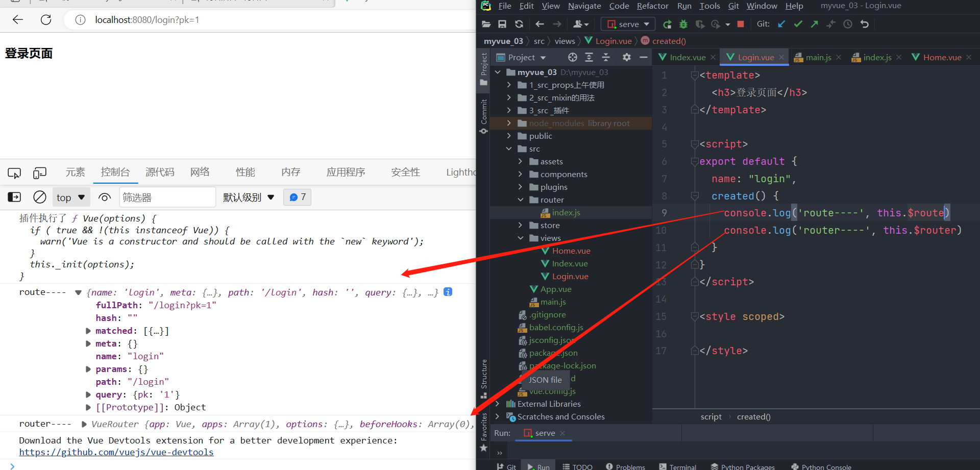Viewport: 980px width, 470px height.
Task: Open PyCharm's open folder toolbar icon
Action: [x=486, y=24]
